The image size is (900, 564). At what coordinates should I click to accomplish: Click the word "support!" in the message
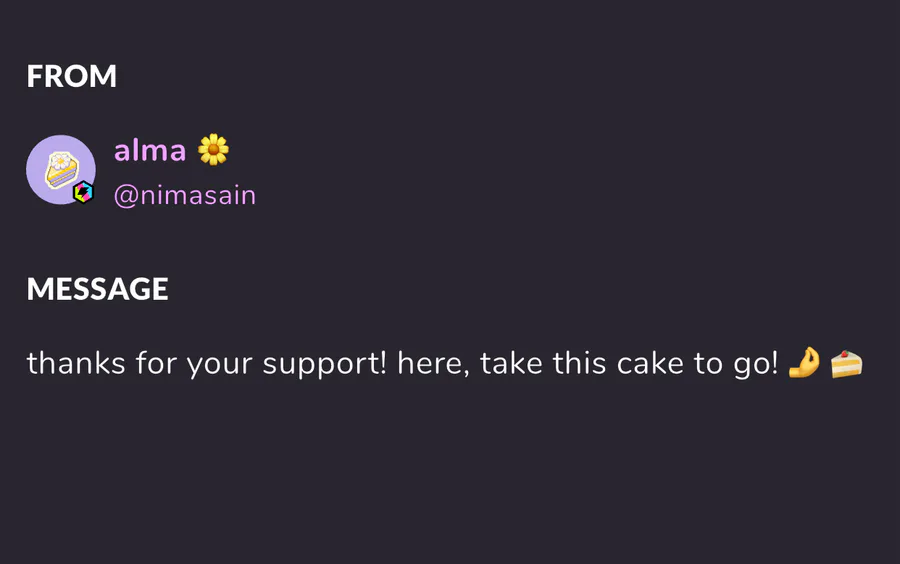click(325, 365)
